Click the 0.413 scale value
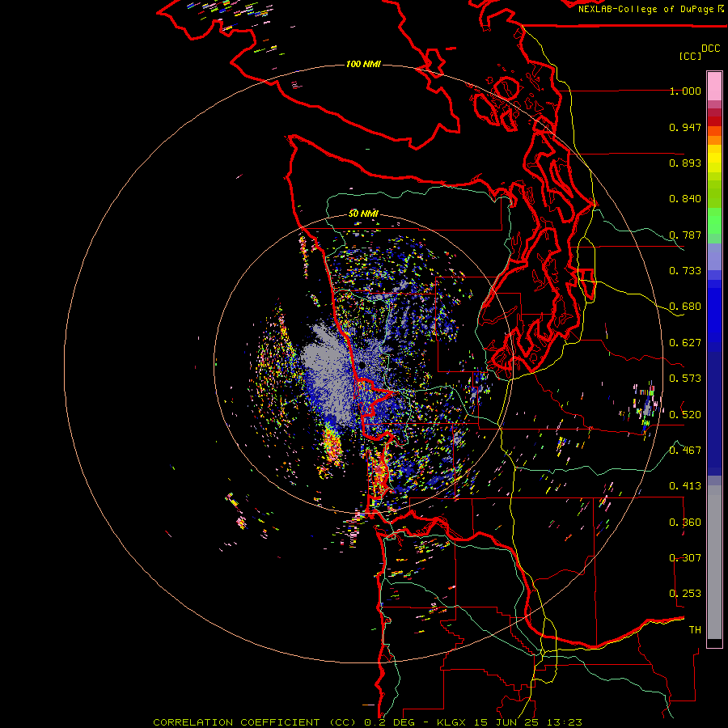Image resolution: width=728 pixels, height=728 pixels. click(x=685, y=486)
